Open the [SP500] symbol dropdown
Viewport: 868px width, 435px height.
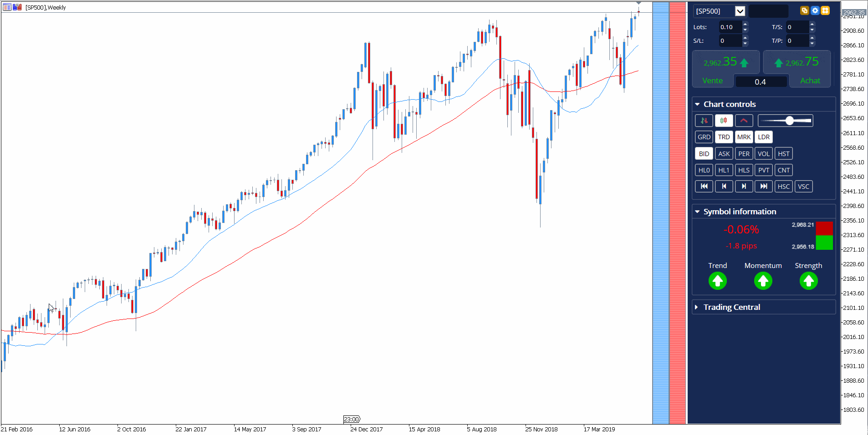coord(740,11)
